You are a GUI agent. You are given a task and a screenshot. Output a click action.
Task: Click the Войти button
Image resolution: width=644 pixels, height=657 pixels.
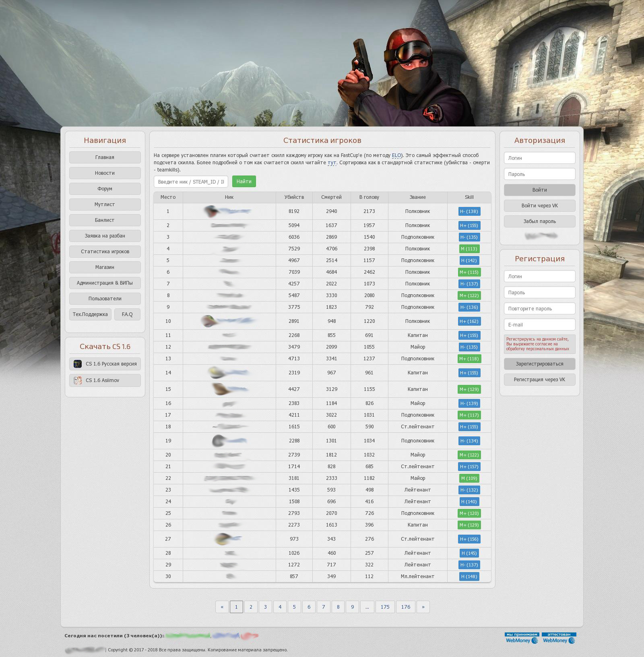coord(539,190)
